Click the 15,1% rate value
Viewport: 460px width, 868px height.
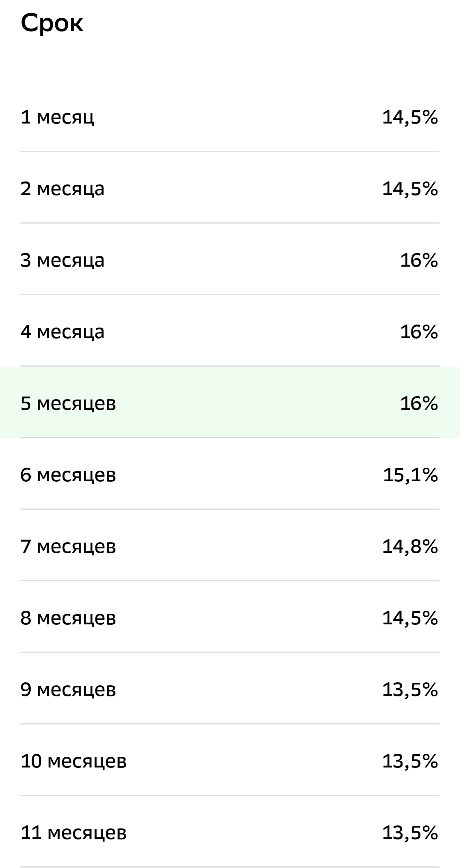[x=410, y=474]
